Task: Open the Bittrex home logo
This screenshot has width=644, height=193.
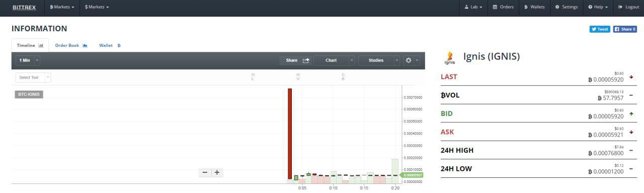Action: pos(24,7)
